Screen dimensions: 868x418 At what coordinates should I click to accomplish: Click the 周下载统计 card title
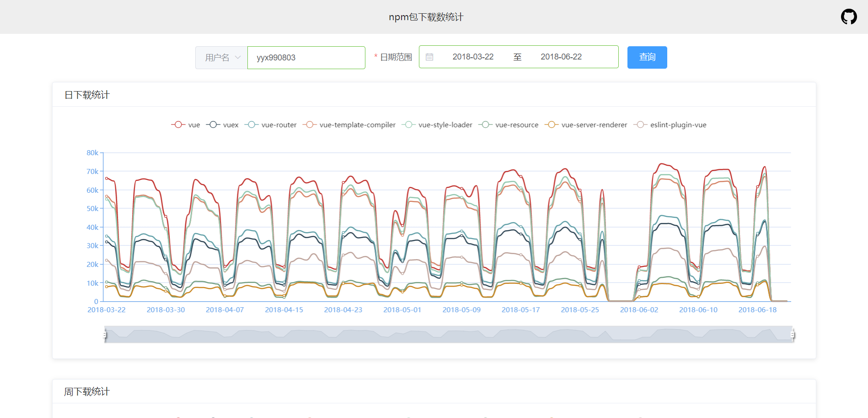coord(87,391)
